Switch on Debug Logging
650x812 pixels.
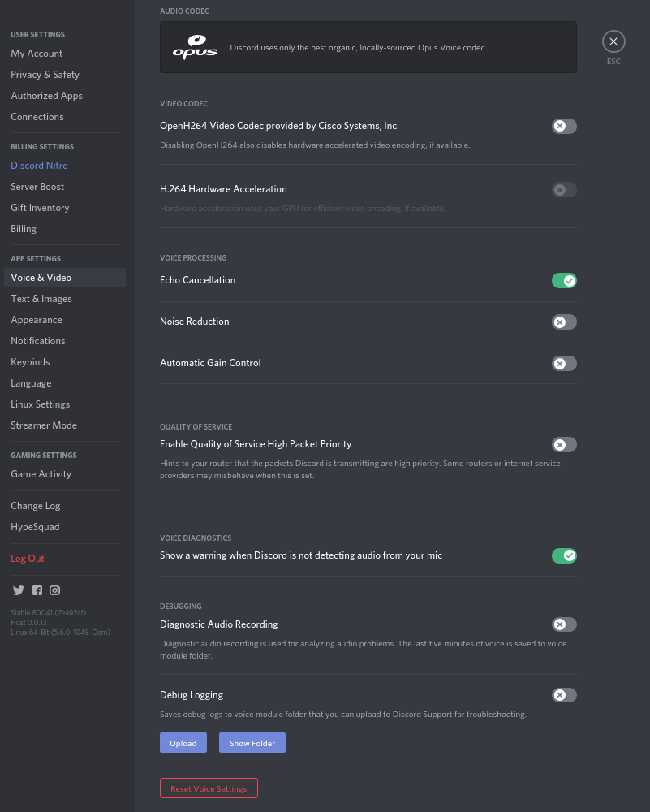pos(564,695)
